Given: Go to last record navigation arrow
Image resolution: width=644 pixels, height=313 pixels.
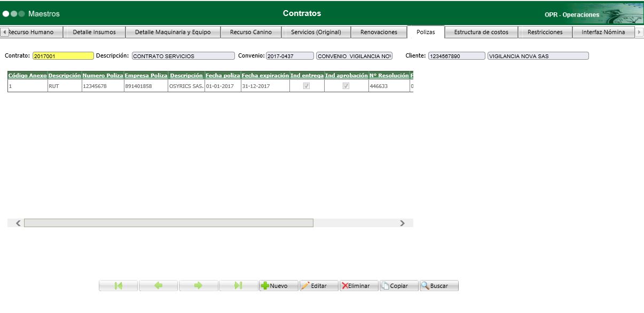Looking at the screenshot, I should coord(239,286).
